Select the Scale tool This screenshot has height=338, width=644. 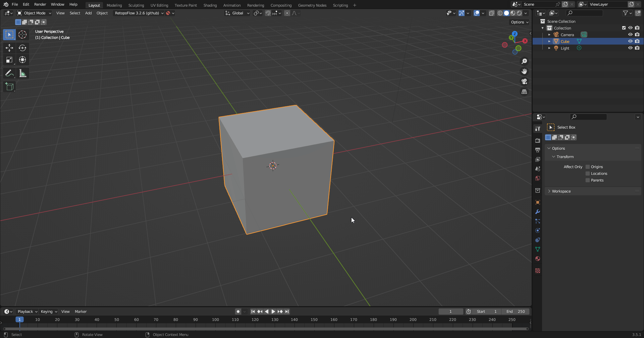point(9,60)
